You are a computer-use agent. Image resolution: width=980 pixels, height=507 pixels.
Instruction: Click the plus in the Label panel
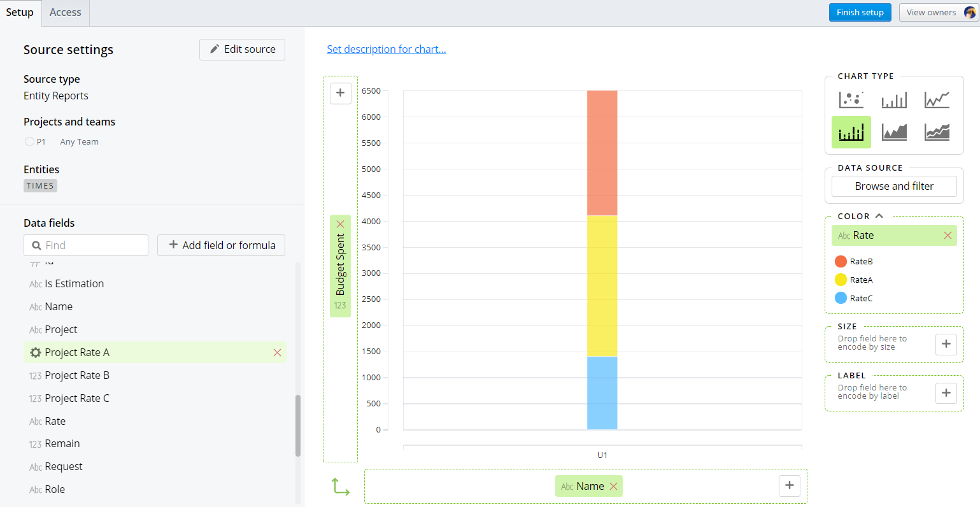pos(946,393)
